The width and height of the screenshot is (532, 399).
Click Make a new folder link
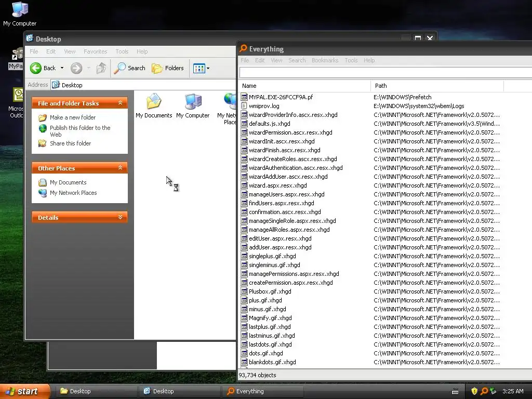[x=73, y=117]
